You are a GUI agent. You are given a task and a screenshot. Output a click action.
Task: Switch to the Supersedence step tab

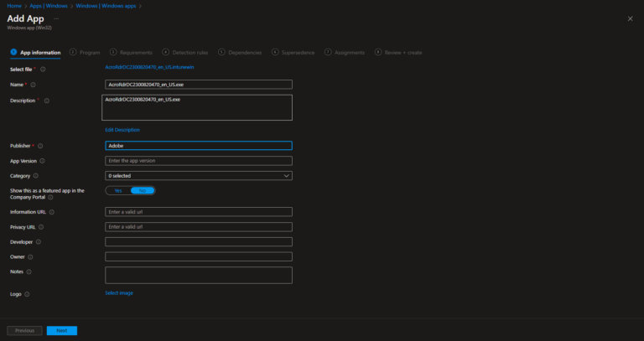pos(293,53)
